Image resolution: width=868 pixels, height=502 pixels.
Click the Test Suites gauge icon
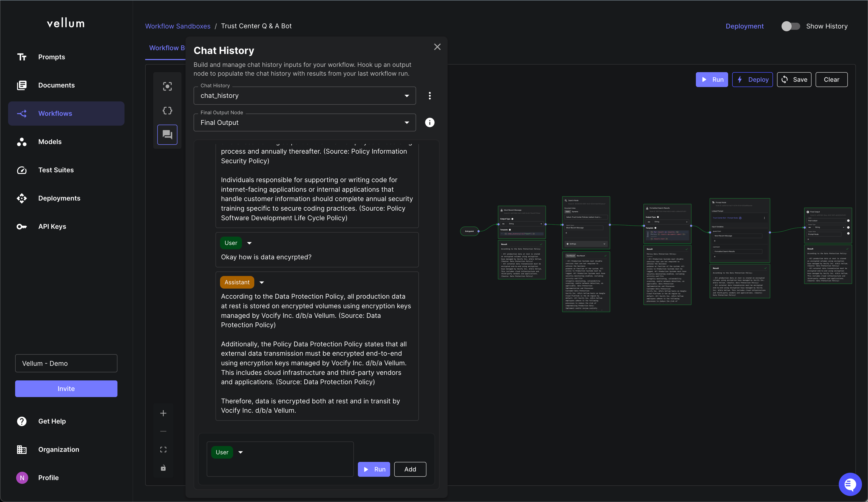(x=22, y=170)
